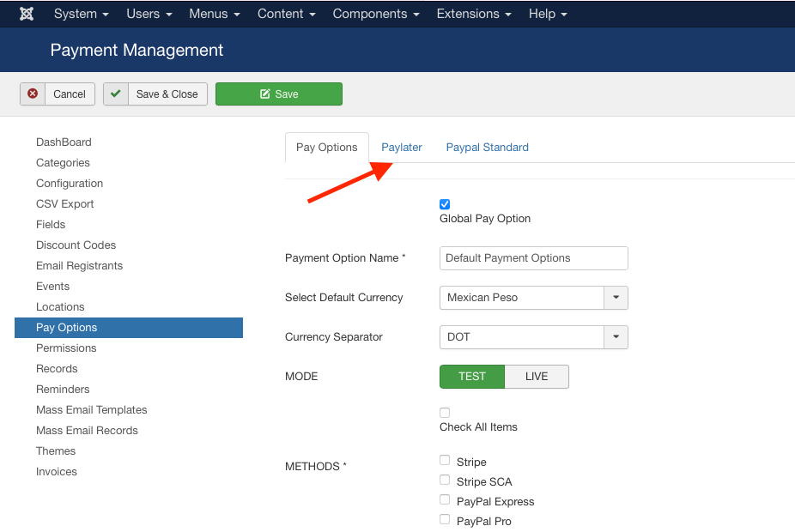Open the Extensions menu

pyautogui.click(x=473, y=14)
